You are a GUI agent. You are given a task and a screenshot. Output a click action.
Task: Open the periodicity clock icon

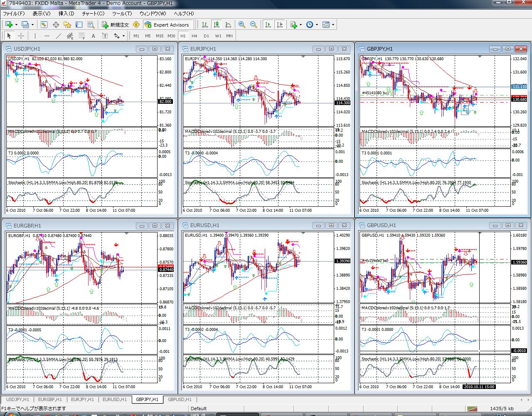tap(310, 24)
